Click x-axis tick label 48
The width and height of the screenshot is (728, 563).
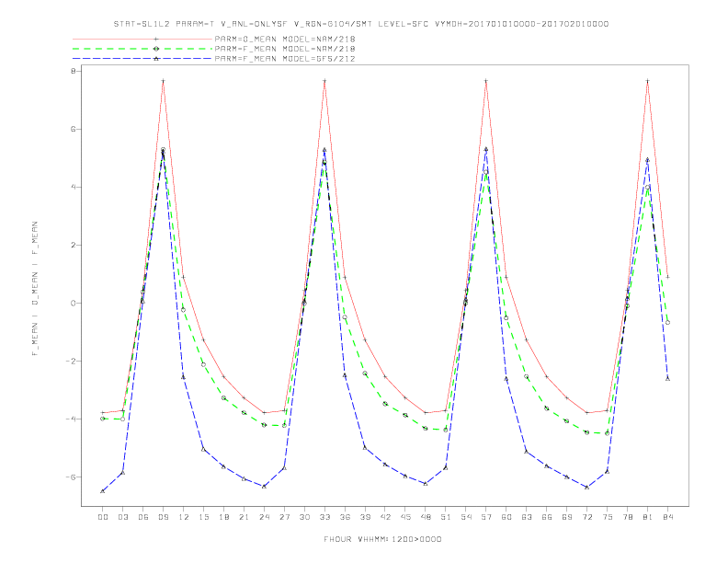coord(426,517)
